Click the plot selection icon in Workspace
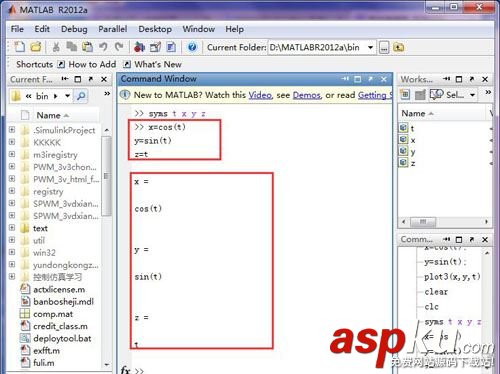This screenshot has width=500, height=374. click(437, 95)
